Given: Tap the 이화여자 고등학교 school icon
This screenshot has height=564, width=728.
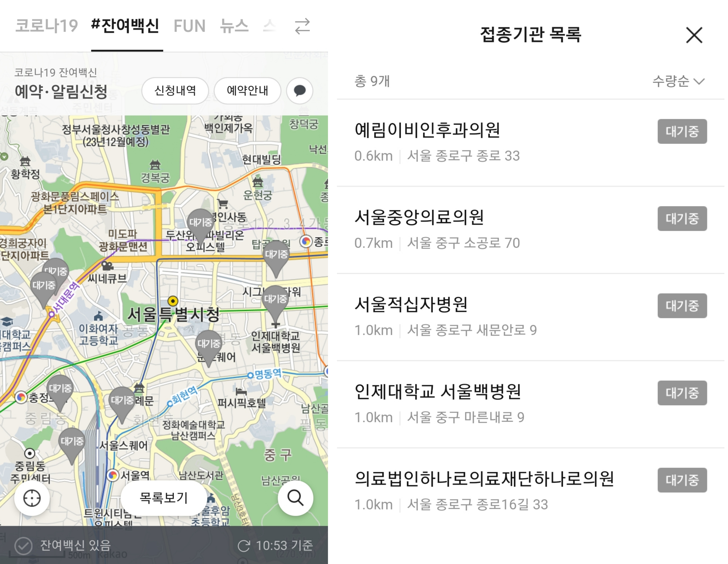Looking at the screenshot, I should (x=98, y=316).
